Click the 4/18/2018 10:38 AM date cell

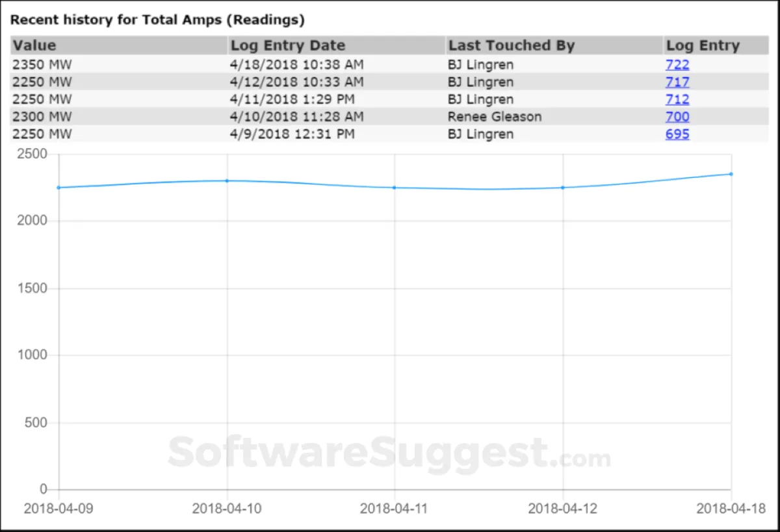[297, 64]
